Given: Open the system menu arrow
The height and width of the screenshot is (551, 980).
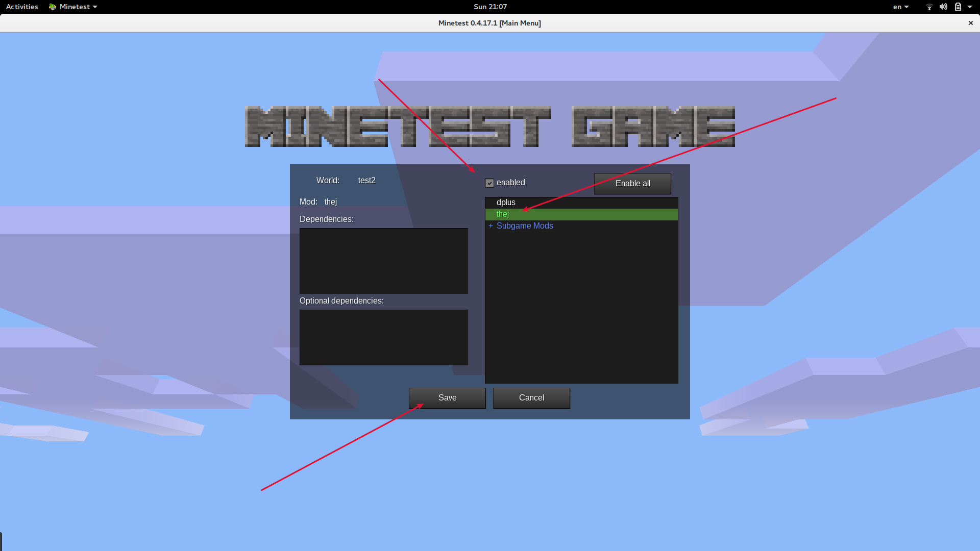Looking at the screenshot, I should (970, 7).
